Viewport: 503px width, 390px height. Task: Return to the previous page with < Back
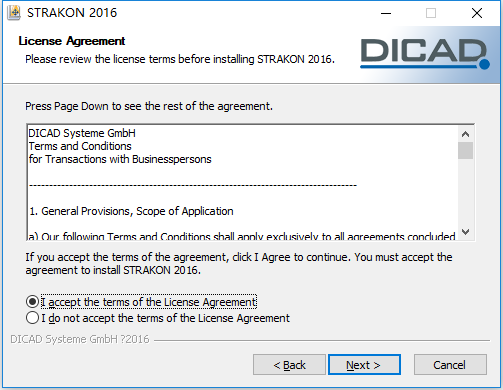(289, 365)
